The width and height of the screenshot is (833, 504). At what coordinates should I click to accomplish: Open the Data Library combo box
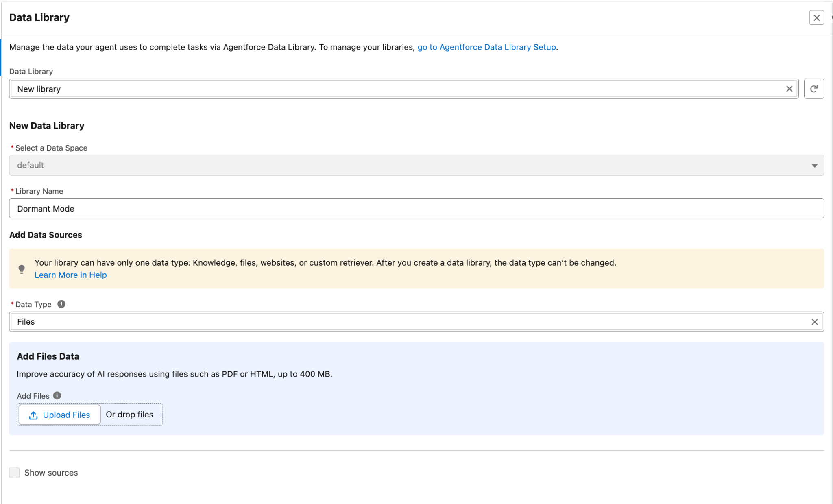coord(399,89)
